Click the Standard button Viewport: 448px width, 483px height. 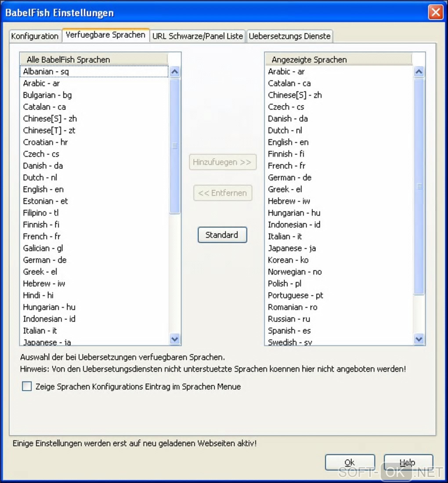(x=222, y=235)
